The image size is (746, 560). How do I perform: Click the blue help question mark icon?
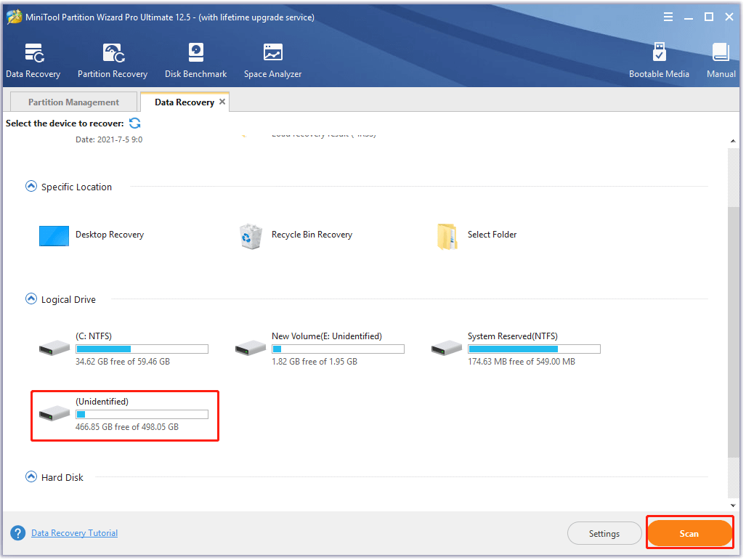coord(18,533)
